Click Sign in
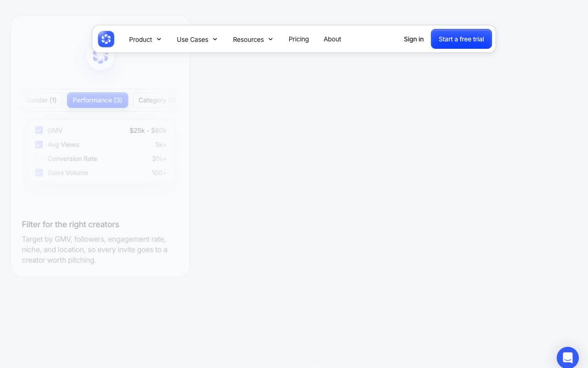Viewport: 588px width, 368px height. (x=413, y=39)
